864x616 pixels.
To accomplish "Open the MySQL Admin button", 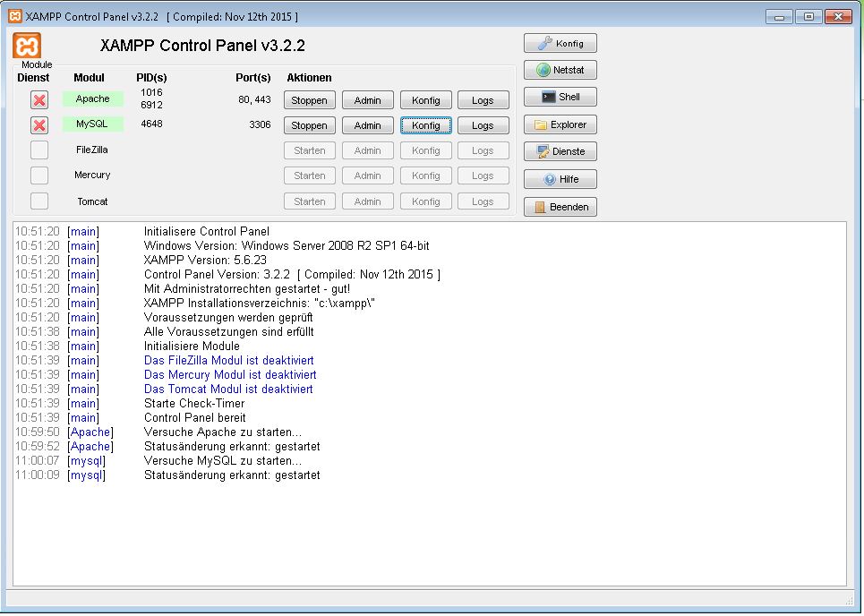I will pyautogui.click(x=367, y=125).
